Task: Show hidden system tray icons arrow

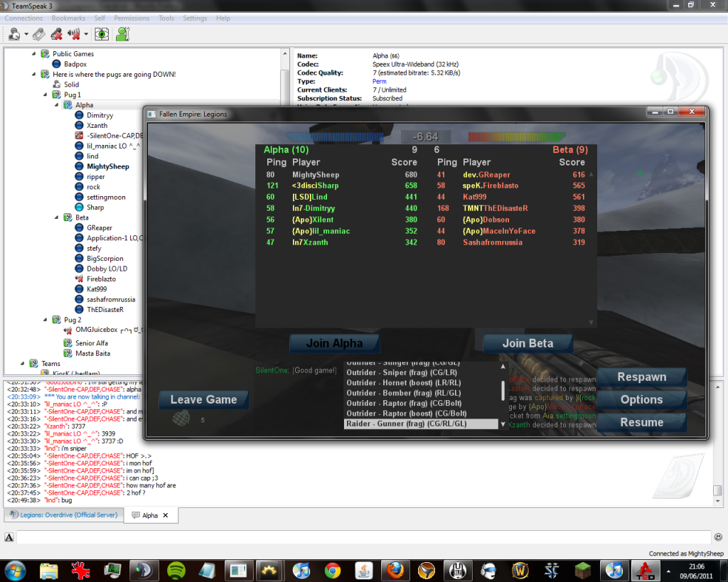Action: pyautogui.click(x=668, y=571)
